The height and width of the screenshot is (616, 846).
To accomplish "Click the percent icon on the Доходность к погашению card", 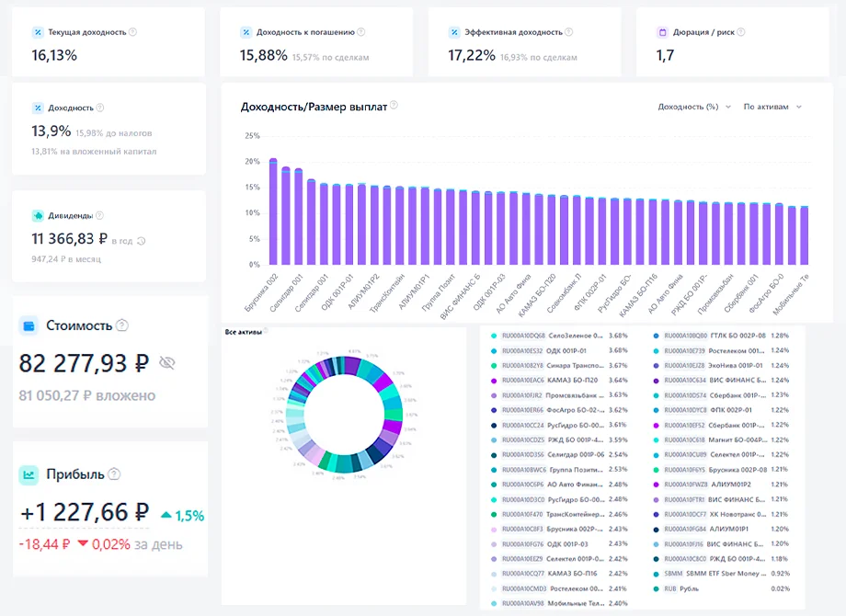I will [x=246, y=32].
